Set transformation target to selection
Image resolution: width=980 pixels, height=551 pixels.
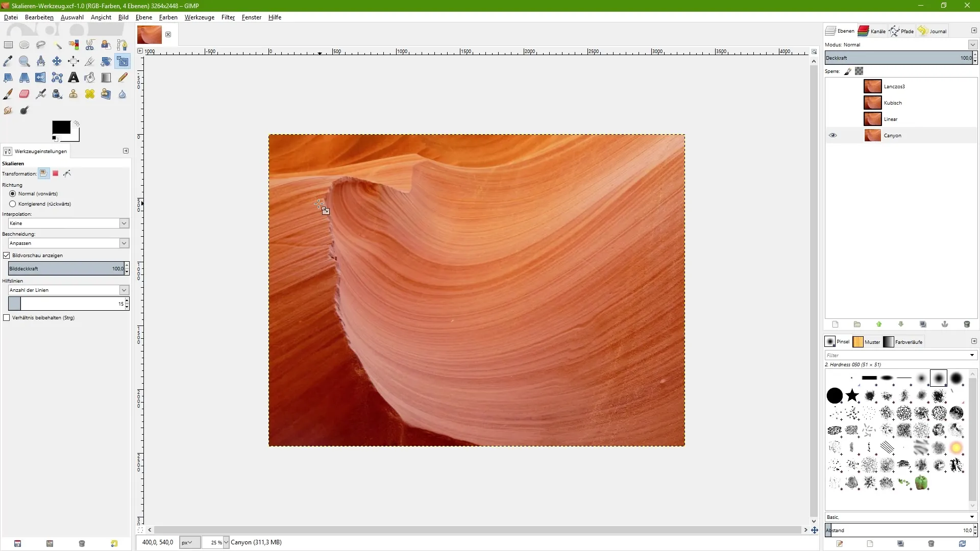click(56, 173)
